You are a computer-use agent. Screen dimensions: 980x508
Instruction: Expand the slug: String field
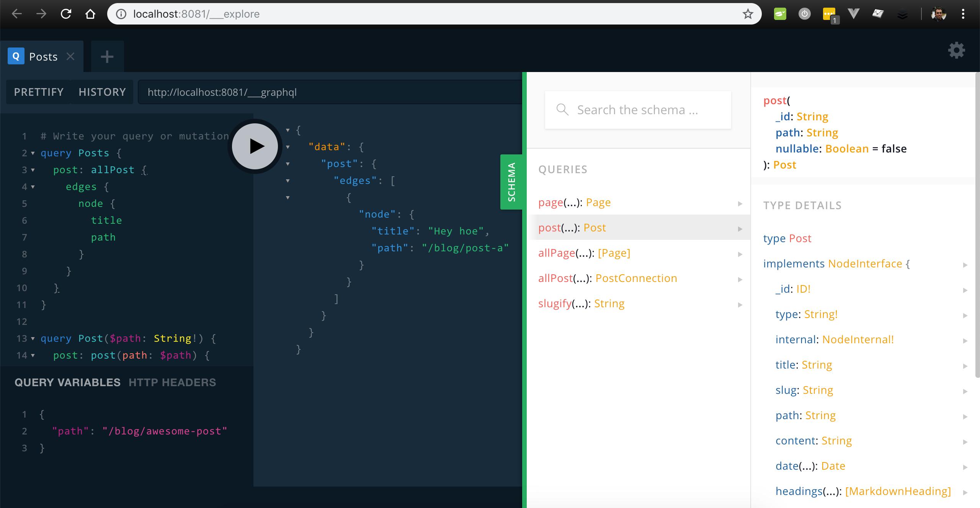965,391
